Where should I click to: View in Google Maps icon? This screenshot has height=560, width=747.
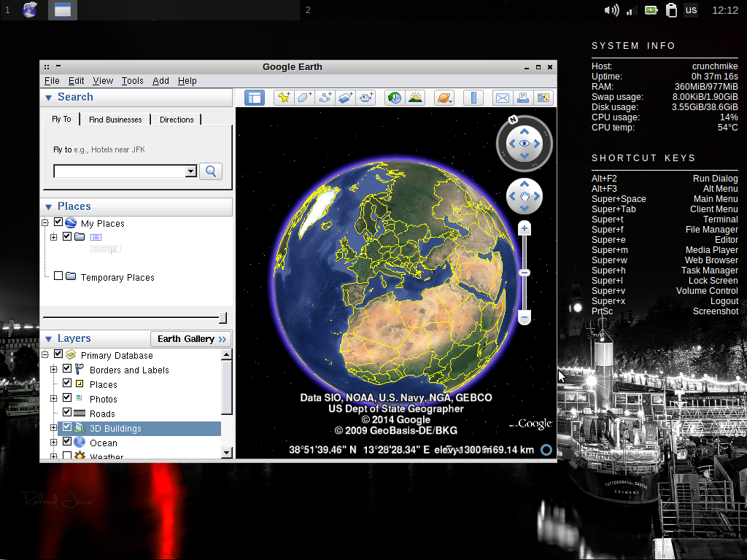[x=543, y=98]
